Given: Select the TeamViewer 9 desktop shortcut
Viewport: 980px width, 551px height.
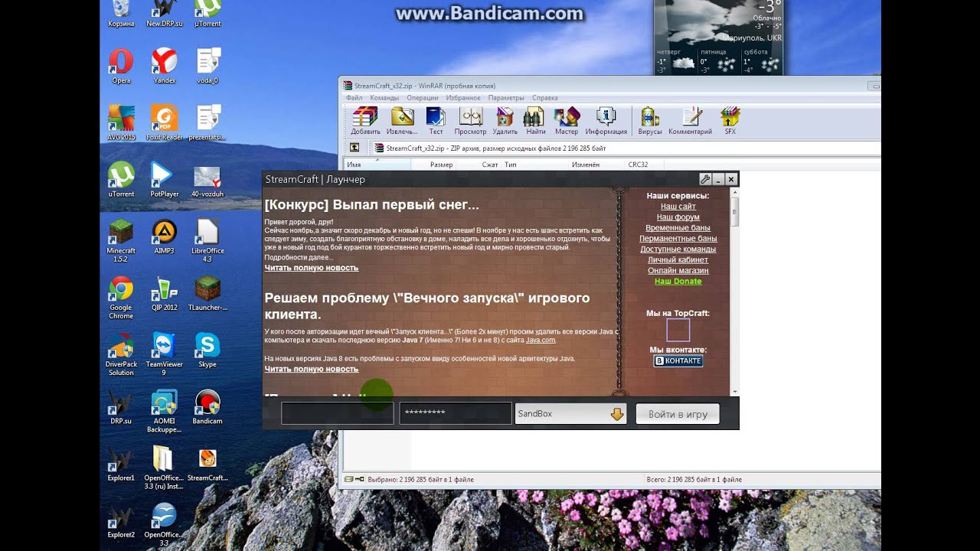Looking at the screenshot, I should click(165, 354).
